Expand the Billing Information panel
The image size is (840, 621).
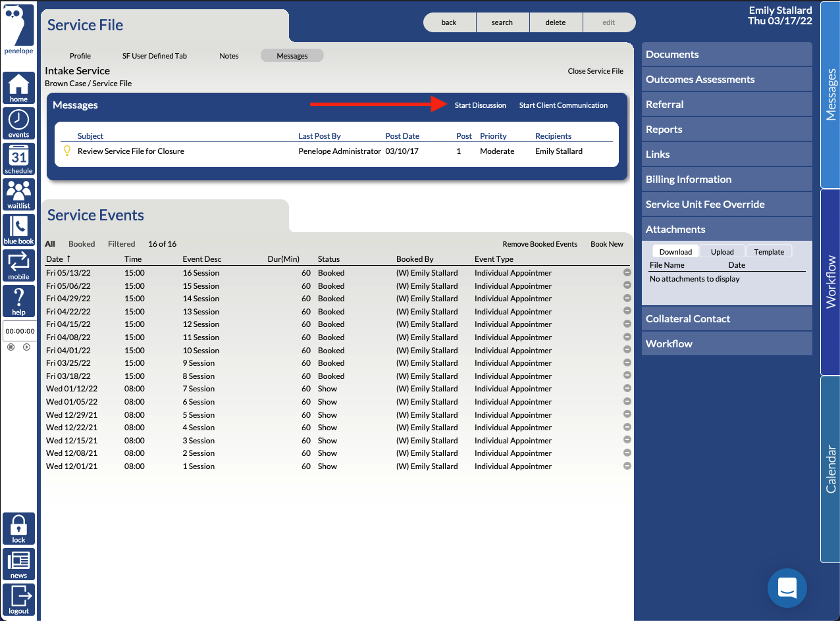coord(727,180)
